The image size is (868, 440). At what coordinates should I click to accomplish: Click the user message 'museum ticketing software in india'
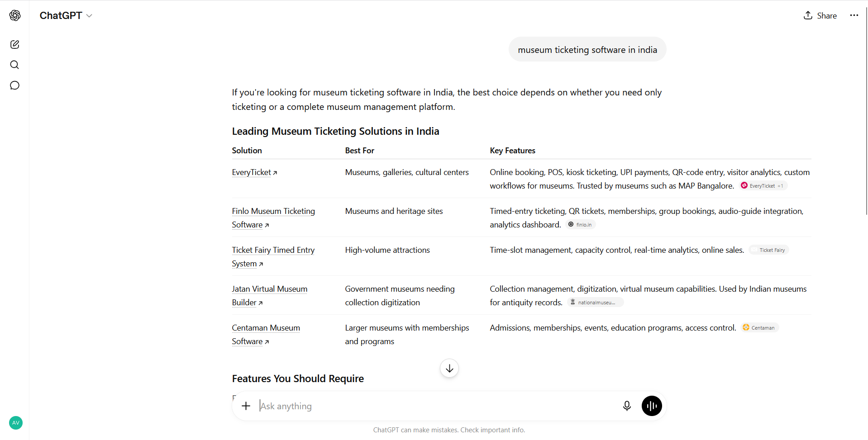click(587, 50)
